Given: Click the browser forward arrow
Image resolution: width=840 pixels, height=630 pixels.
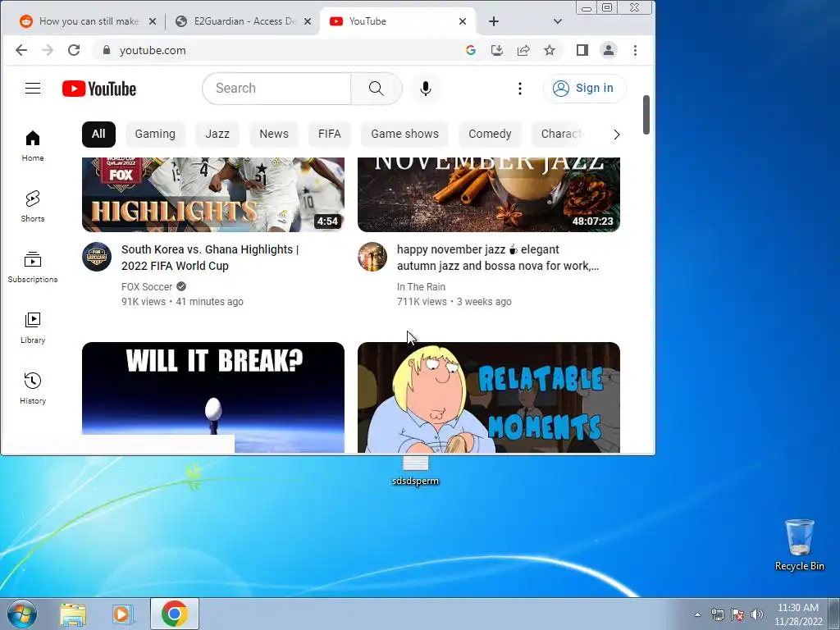Looking at the screenshot, I should click(47, 50).
